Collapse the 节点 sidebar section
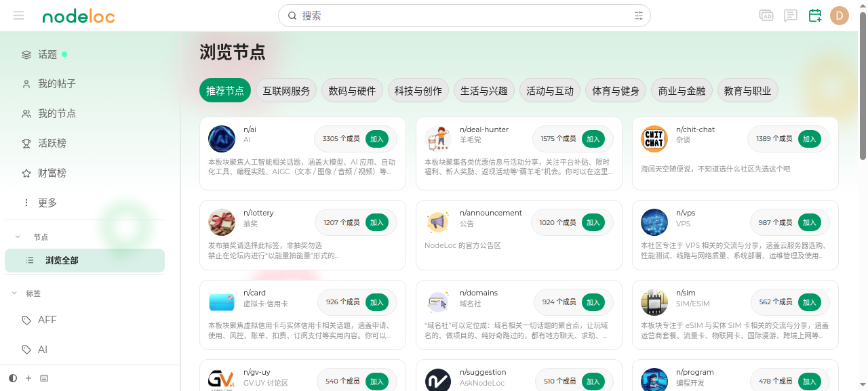Image resolution: width=868 pixels, height=391 pixels. [18, 237]
